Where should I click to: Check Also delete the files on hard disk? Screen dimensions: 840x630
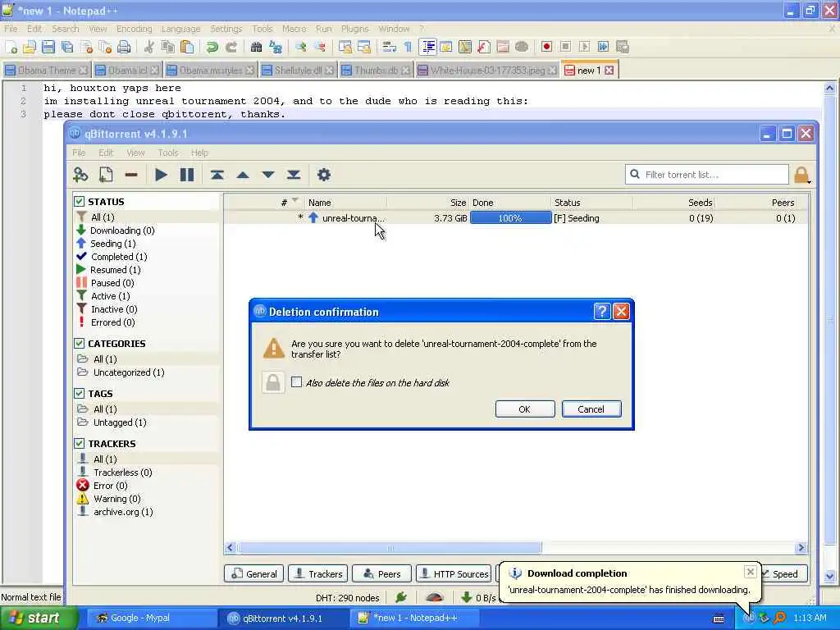[x=297, y=382]
